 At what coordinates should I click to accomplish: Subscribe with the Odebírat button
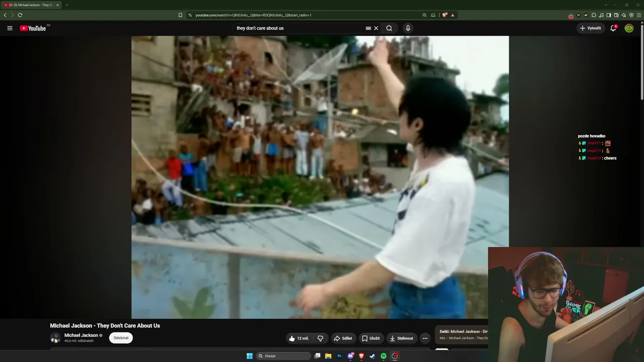click(x=121, y=338)
